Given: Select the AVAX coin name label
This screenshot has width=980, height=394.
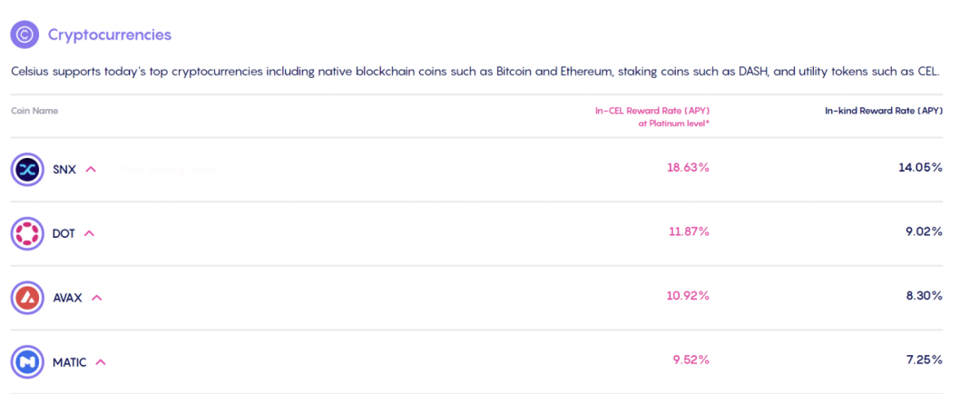Looking at the screenshot, I should [68, 297].
